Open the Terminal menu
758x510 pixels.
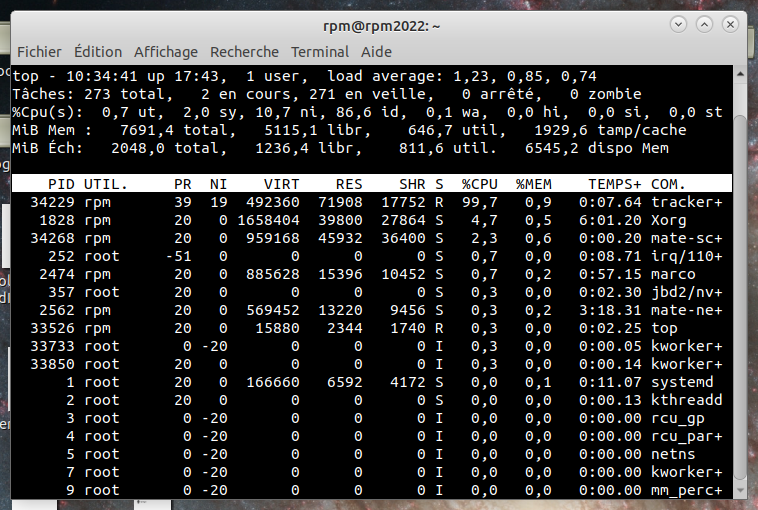tap(321, 52)
